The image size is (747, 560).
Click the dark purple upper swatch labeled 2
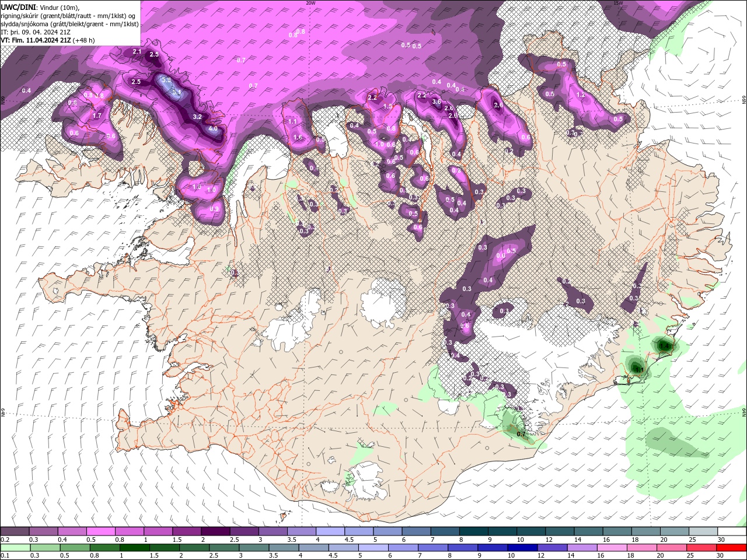tap(215, 531)
